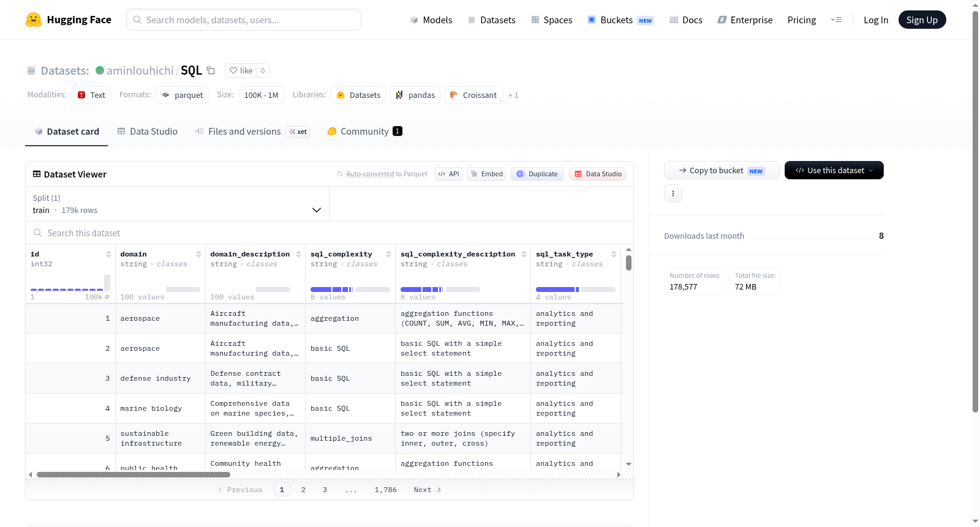Open the Community tab
The width and height of the screenshot is (980, 527).
(x=364, y=131)
